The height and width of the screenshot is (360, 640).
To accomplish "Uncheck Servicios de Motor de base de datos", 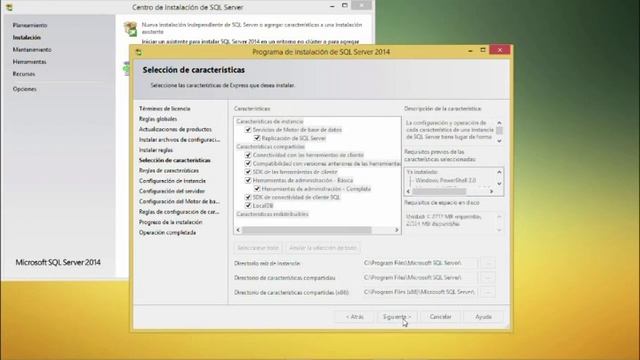I will click(x=248, y=130).
